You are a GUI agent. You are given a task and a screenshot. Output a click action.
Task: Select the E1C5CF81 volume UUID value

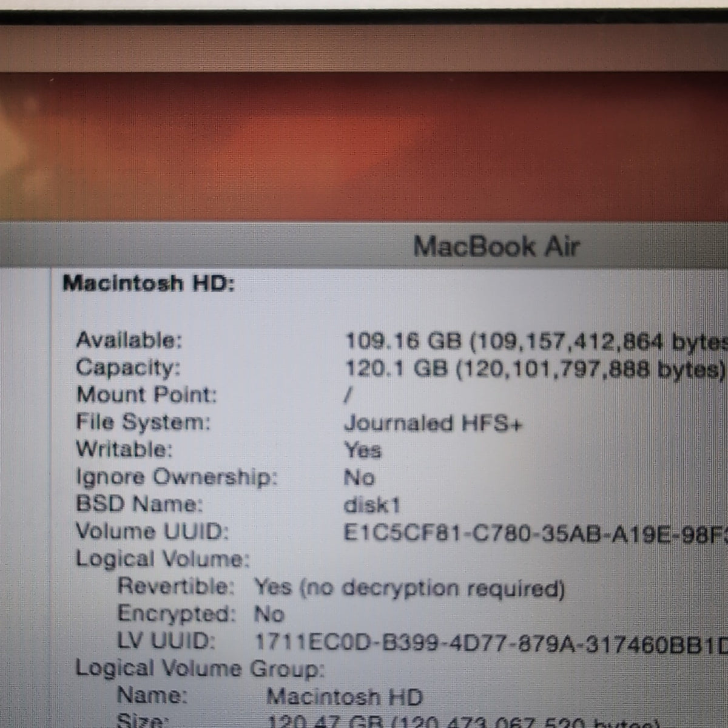[536, 533]
